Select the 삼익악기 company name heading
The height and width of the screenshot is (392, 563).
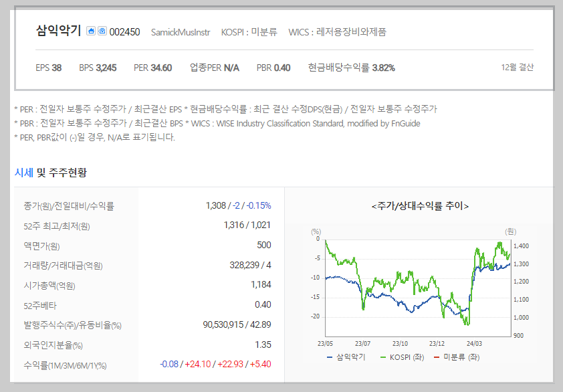pyautogui.click(x=59, y=31)
